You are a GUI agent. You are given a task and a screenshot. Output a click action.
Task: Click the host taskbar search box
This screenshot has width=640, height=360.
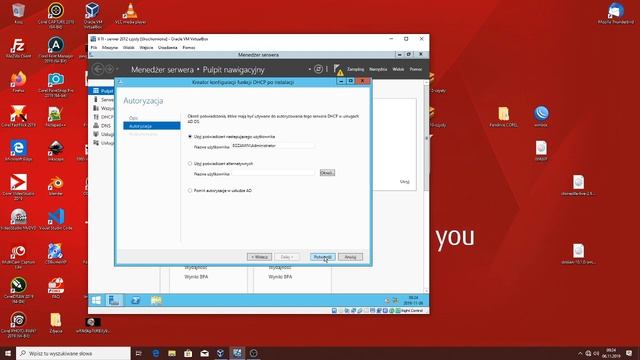click(x=73, y=353)
